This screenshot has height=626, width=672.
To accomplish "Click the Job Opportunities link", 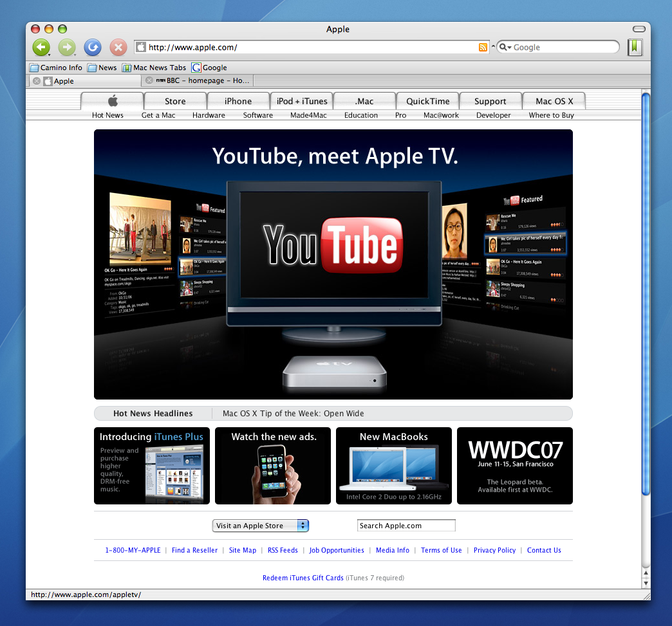I will [x=337, y=550].
